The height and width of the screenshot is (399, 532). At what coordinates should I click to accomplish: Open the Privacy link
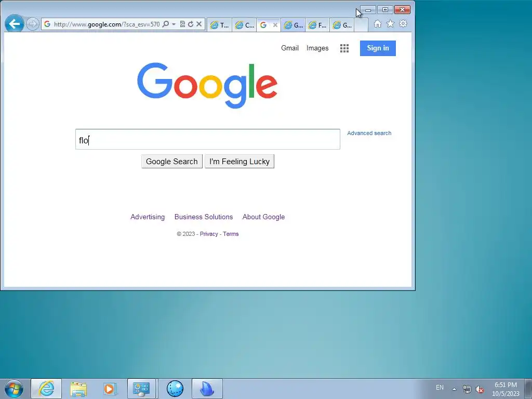(x=209, y=234)
